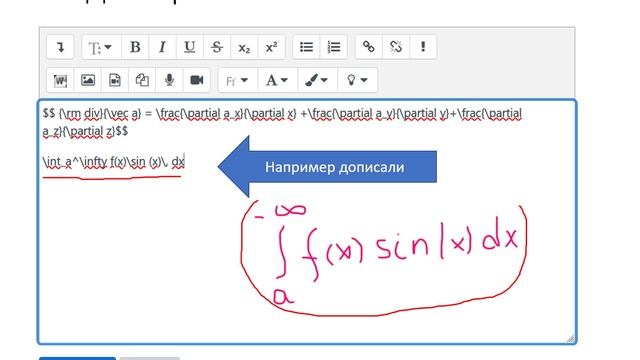Screen dimensions: 640x360
Task: Click the exclamation mark toolbar button
Action: pos(423,47)
